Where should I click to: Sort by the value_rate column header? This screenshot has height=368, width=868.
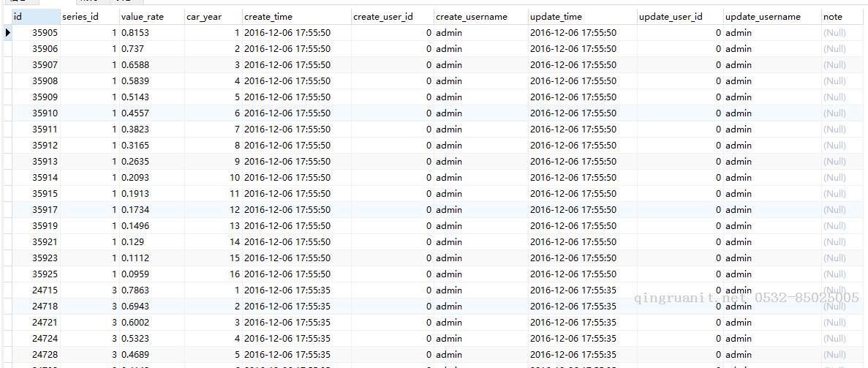(151, 17)
